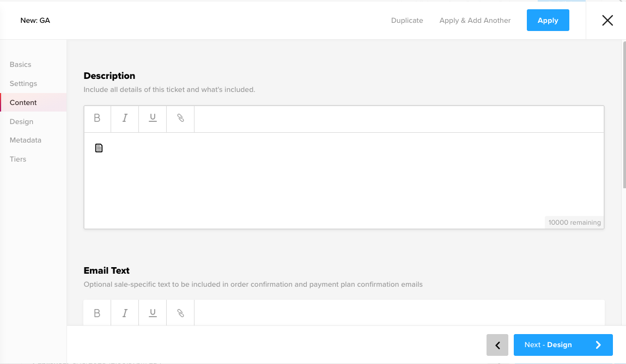Toggle bold in Description editor
626x364 pixels.
coord(97,119)
